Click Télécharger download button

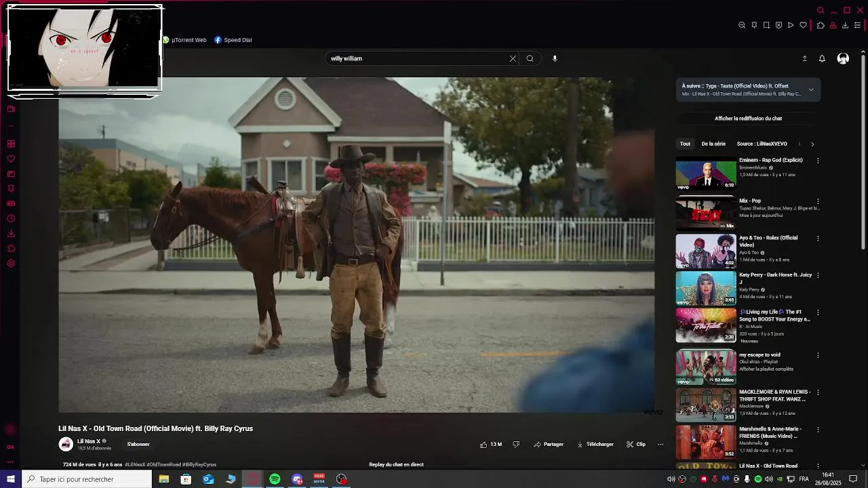tap(595, 445)
